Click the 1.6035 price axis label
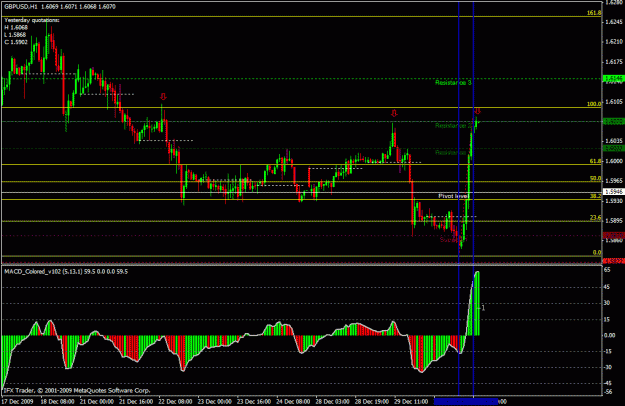Screen dimensions: 625x406 click(x=614, y=141)
